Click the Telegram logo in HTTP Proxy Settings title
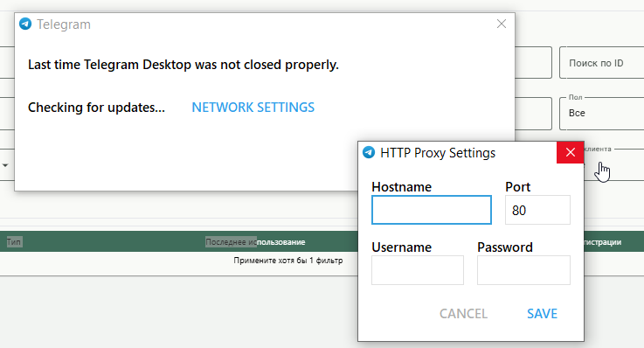The image size is (644, 348). 369,152
